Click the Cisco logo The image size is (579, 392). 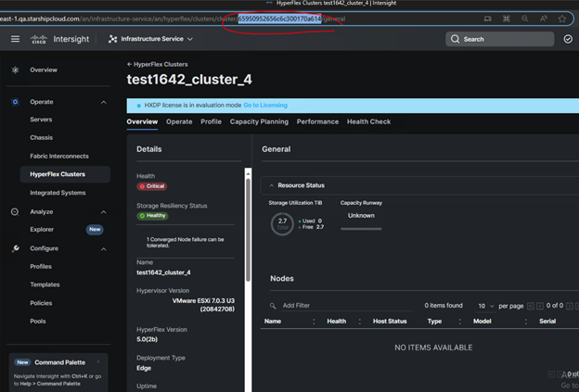click(39, 39)
